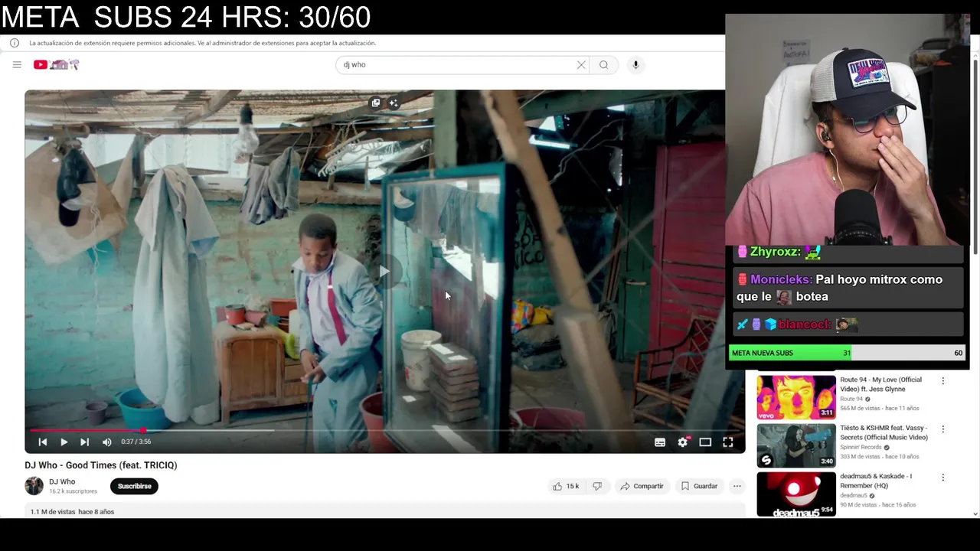This screenshot has height=551, width=980.
Task: Click the META NUEVA SUBS progress bar
Action: tap(847, 353)
